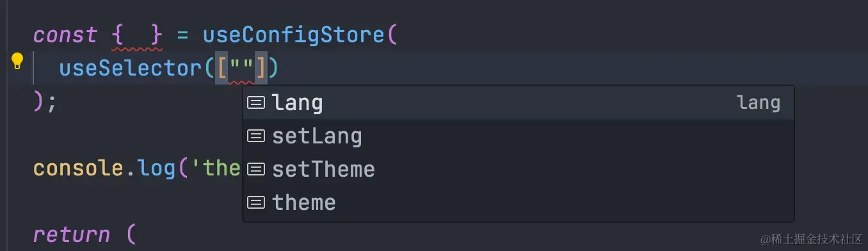
Task: Click the return keyword
Action: pyautogui.click(x=71, y=235)
